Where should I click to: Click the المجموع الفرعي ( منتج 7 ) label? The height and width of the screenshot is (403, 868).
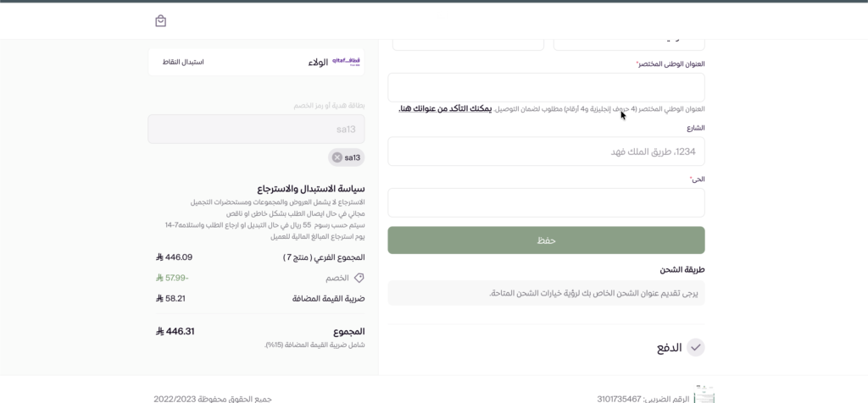click(x=324, y=257)
